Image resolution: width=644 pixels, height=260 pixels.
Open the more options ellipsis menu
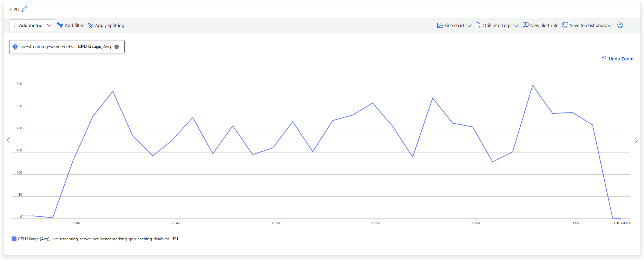tap(630, 26)
